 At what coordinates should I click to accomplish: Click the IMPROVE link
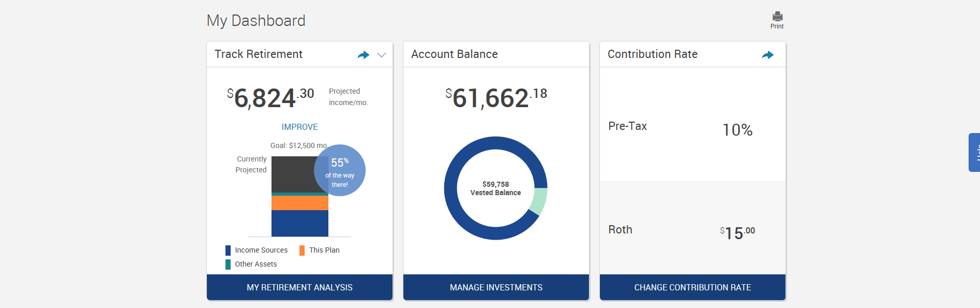(x=299, y=127)
